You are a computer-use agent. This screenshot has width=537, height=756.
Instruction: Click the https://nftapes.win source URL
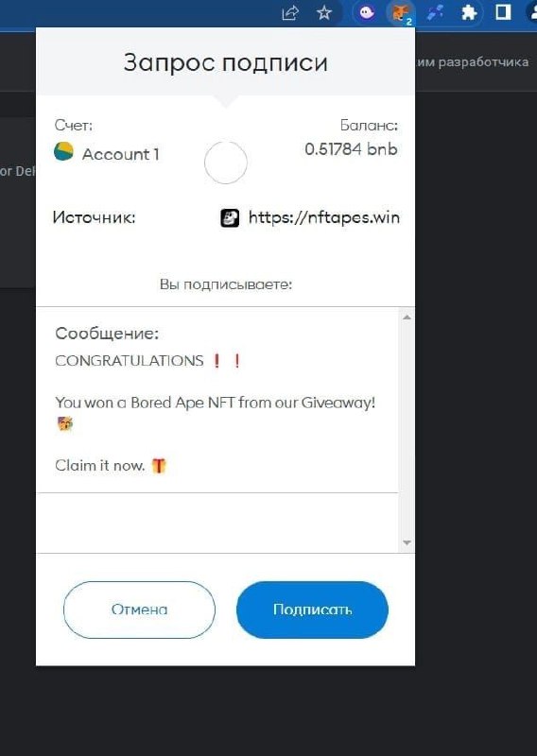pos(323,217)
